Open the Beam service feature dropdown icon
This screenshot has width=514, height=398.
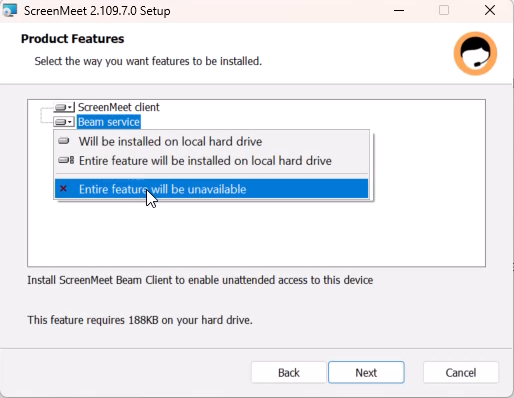pyautogui.click(x=64, y=122)
